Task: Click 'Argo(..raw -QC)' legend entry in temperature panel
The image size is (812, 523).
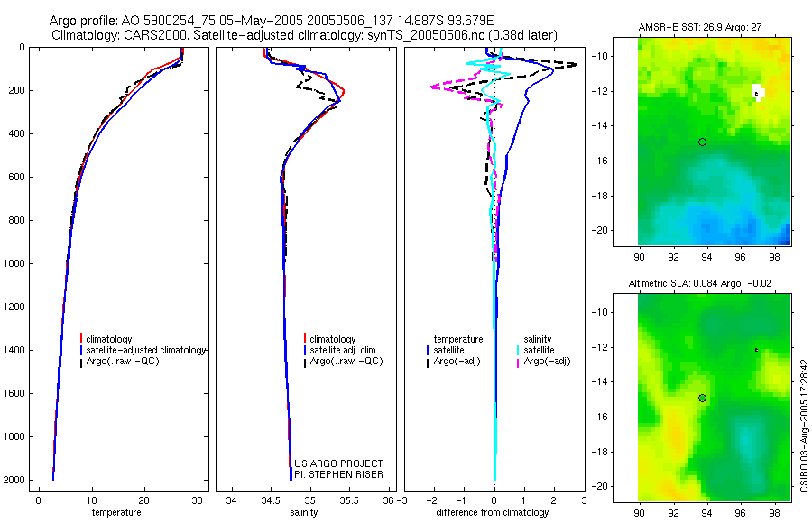Action: click(122, 362)
